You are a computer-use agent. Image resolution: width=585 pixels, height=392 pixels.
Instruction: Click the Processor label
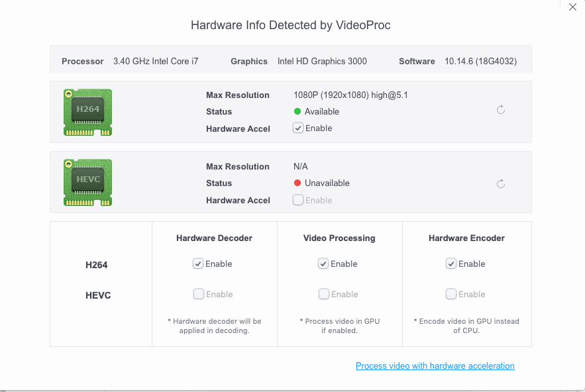(82, 61)
